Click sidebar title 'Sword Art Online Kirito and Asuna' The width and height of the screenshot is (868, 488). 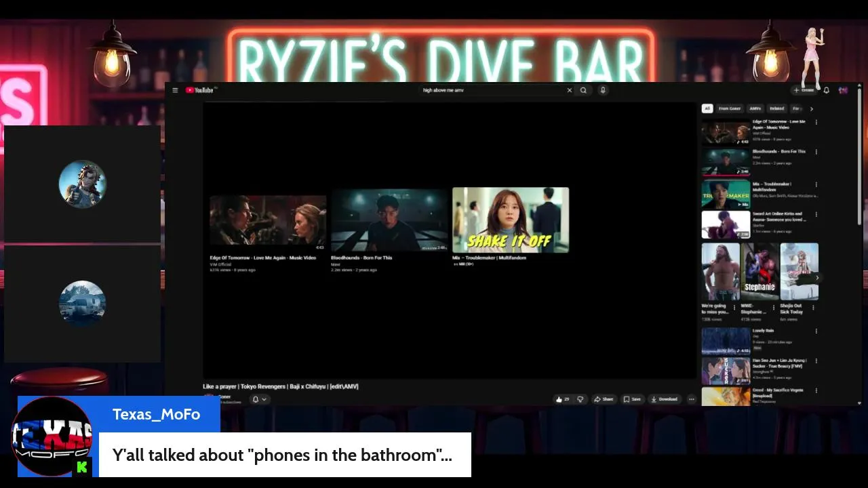[x=779, y=217]
